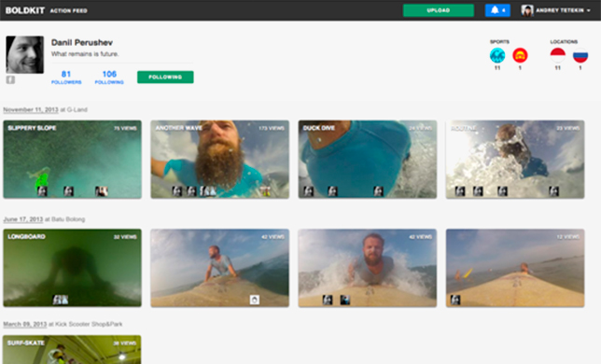Open the Facebook icon under the profile photo
The height and width of the screenshot is (364, 601).
(11, 79)
